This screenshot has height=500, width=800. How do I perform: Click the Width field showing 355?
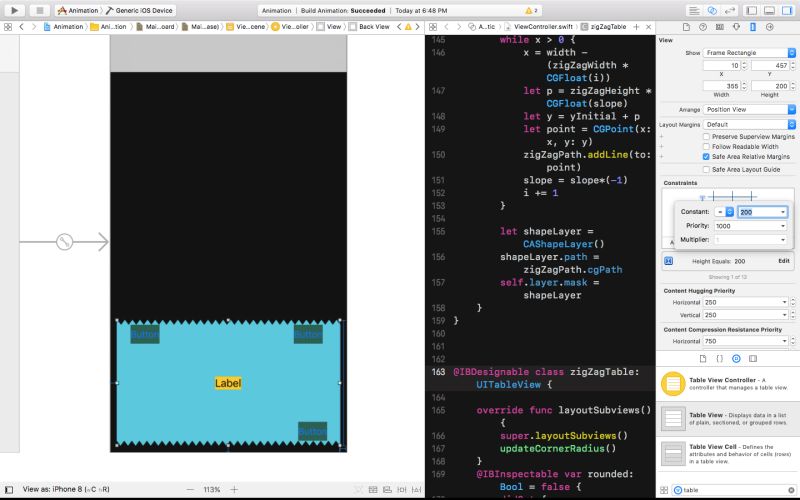click(x=721, y=86)
